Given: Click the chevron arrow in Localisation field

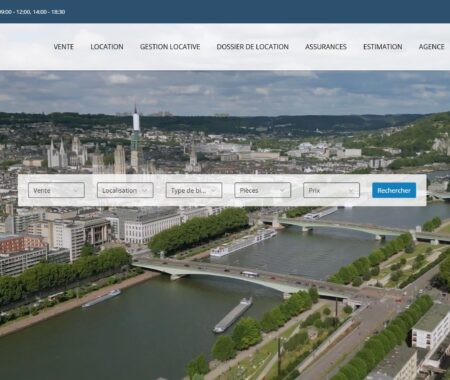Looking at the screenshot, I should pos(145,190).
